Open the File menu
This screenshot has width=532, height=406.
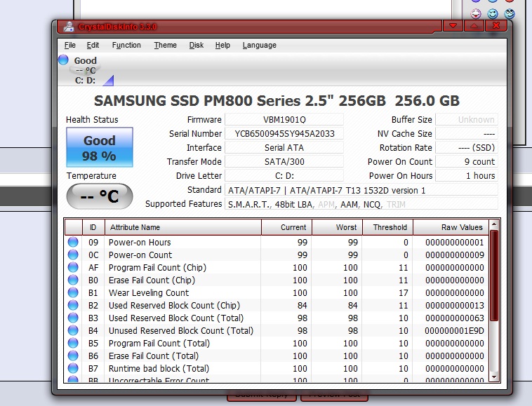pyautogui.click(x=70, y=45)
